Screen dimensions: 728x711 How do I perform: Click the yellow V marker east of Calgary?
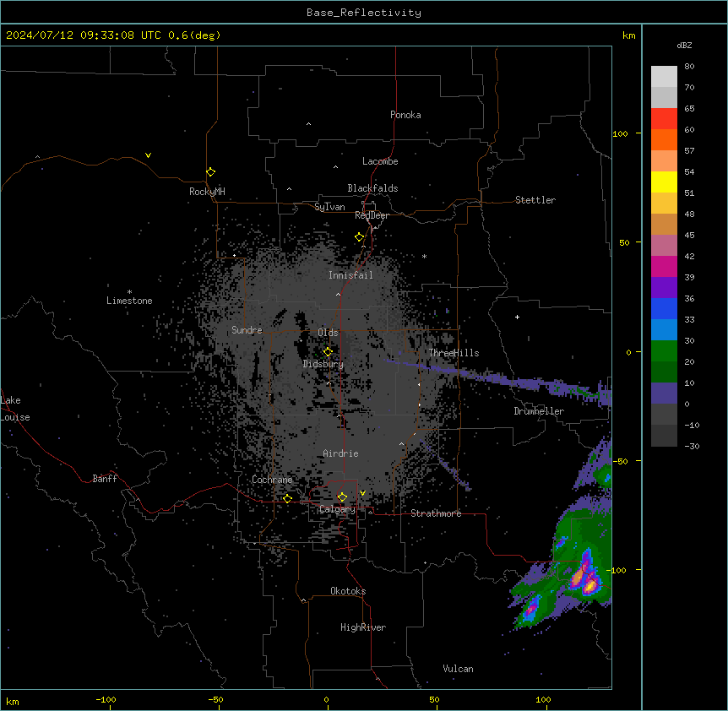pos(362,493)
